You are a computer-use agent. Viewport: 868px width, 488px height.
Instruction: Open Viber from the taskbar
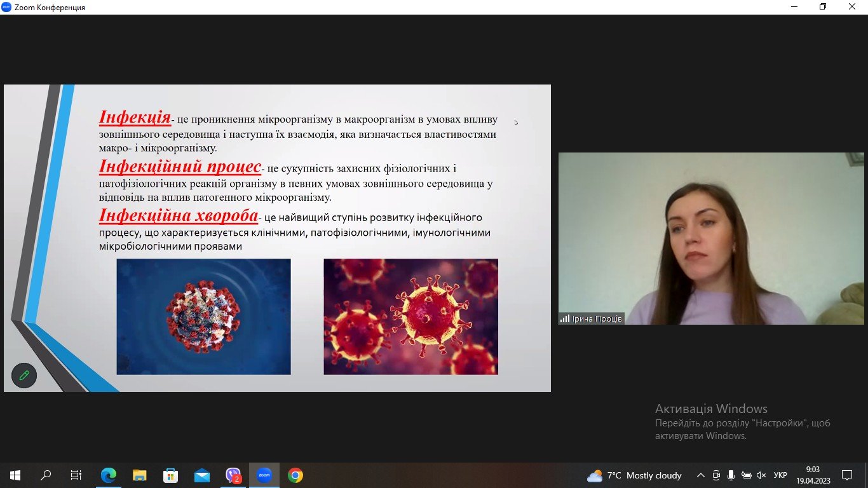pyautogui.click(x=233, y=475)
